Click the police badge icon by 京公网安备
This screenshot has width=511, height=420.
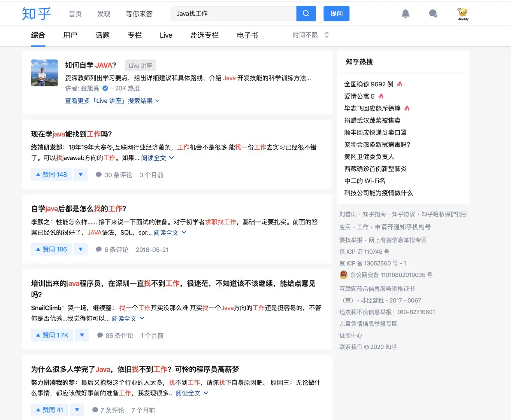[x=344, y=275]
